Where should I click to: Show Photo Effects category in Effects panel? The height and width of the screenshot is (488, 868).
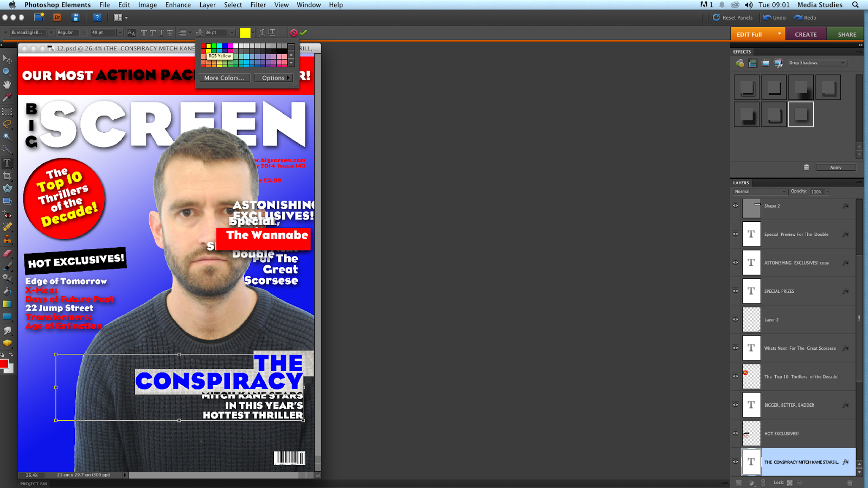(x=765, y=63)
